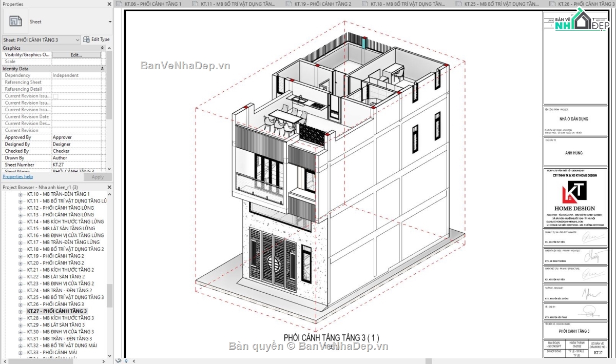This screenshot has height=364, width=616.
Task: Click the isometric building view on the sheet
Action: 331,177
